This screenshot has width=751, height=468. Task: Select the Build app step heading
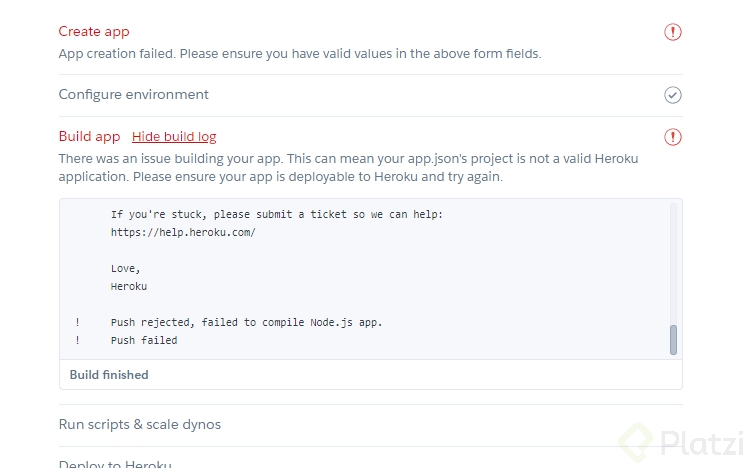coord(89,137)
